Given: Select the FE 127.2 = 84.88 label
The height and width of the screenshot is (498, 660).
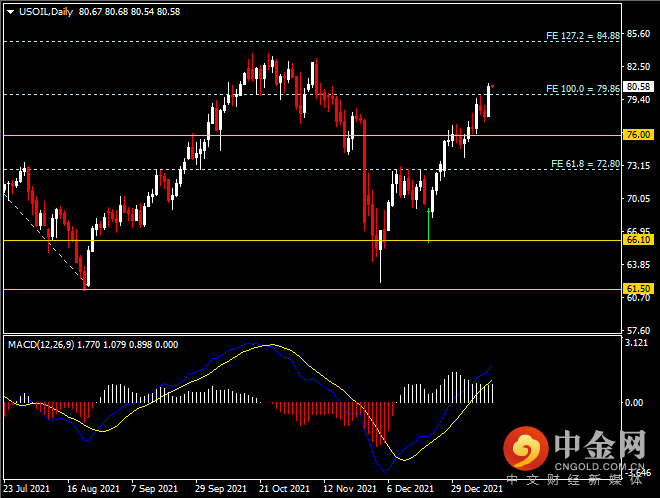Looking at the screenshot, I should 583,36.
